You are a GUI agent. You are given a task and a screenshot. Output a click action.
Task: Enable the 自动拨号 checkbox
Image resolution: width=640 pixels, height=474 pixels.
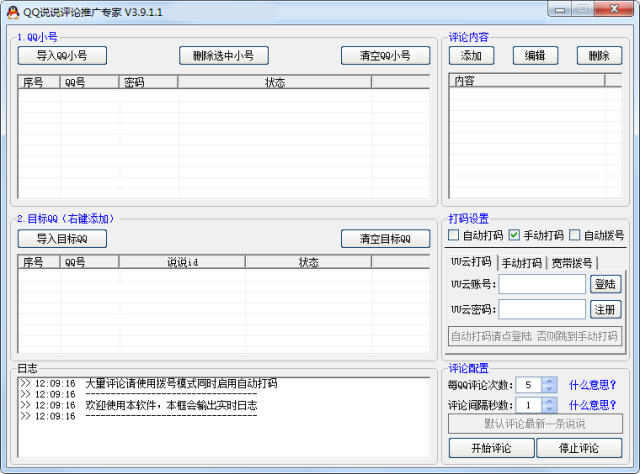point(575,235)
